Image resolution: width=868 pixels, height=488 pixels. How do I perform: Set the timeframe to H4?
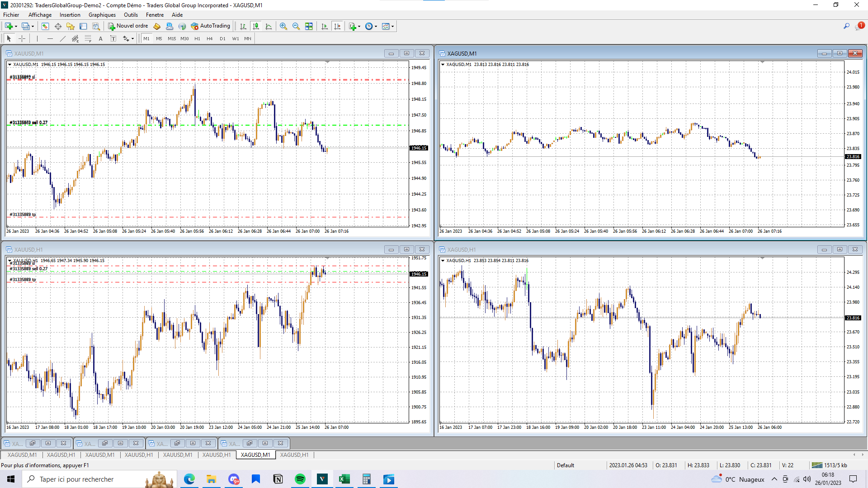click(x=209, y=39)
